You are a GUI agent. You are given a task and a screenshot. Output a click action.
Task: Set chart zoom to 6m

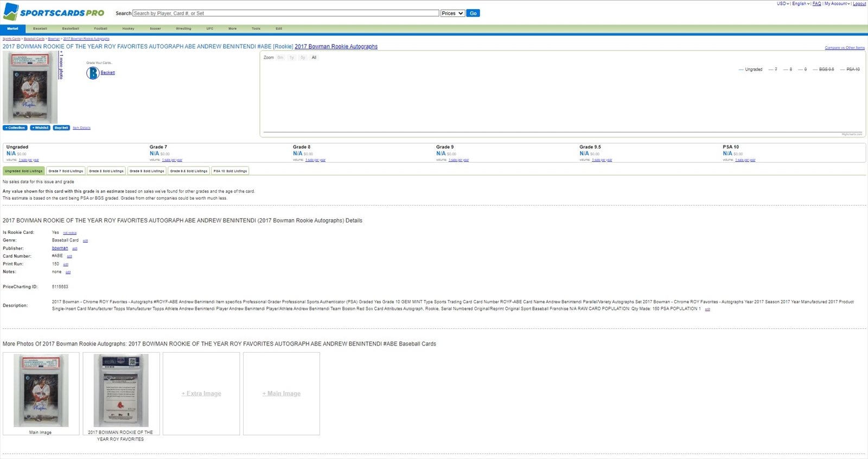(280, 58)
